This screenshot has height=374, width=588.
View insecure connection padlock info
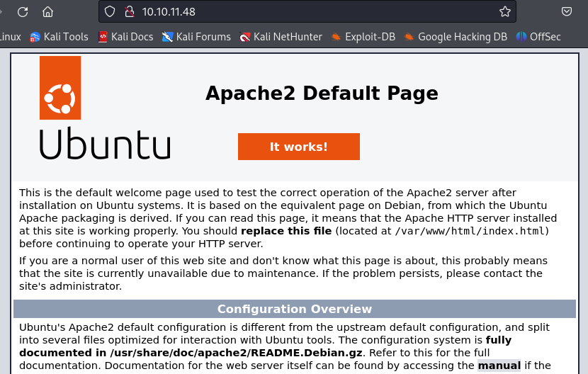tap(130, 11)
